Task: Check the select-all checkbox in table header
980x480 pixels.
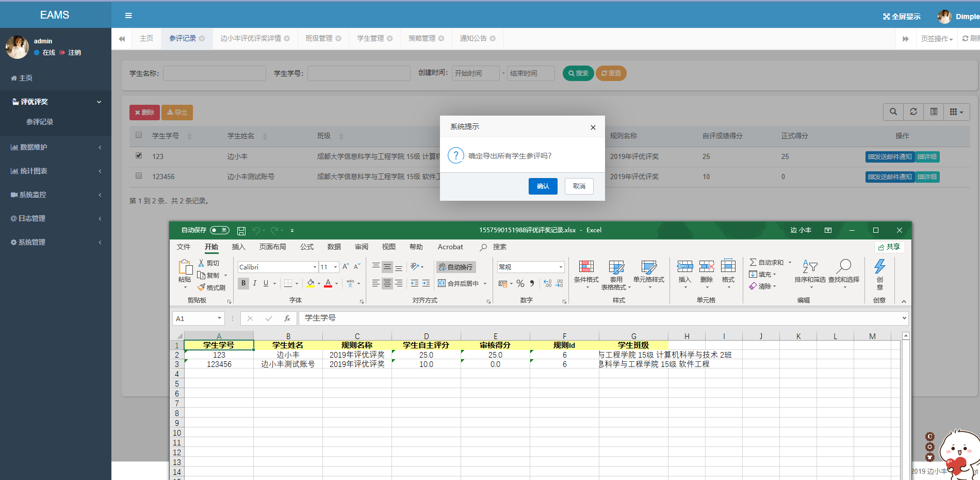Action: pyautogui.click(x=139, y=135)
